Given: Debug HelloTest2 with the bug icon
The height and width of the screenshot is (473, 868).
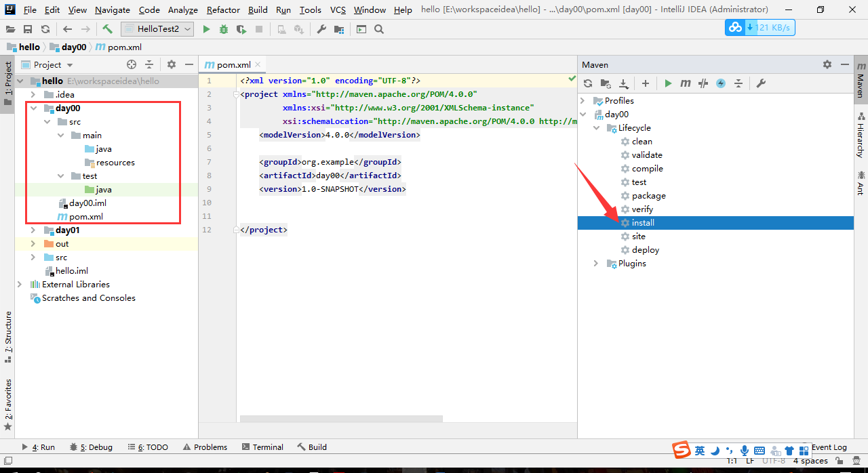Looking at the screenshot, I should [x=224, y=29].
